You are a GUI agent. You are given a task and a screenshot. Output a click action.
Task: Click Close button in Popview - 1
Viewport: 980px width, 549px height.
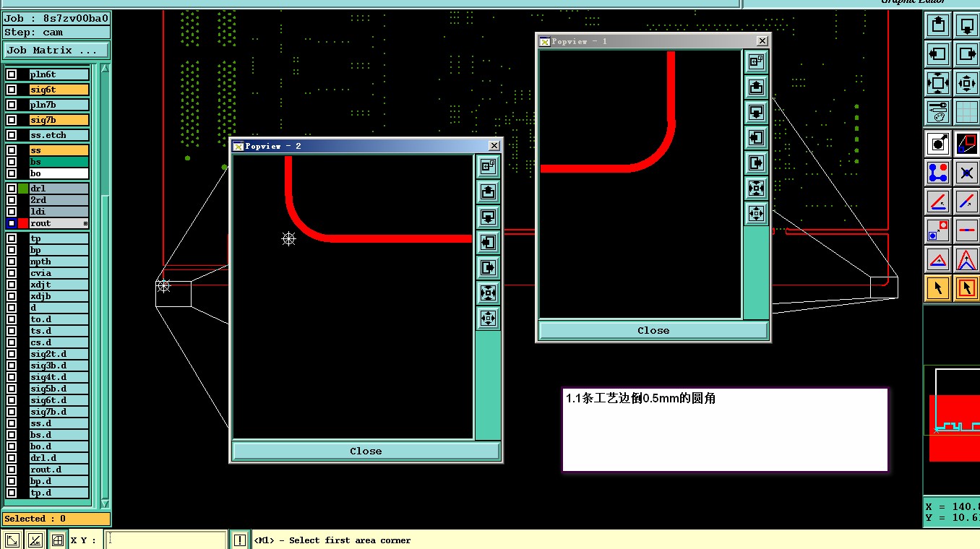[653, 330]
